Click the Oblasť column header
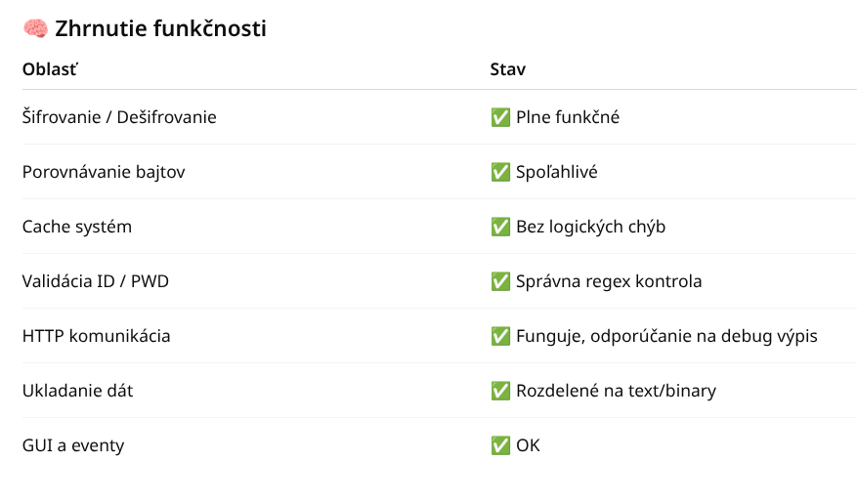The height and width of the screenshot is (504, 857). click(x=50, y=70)
